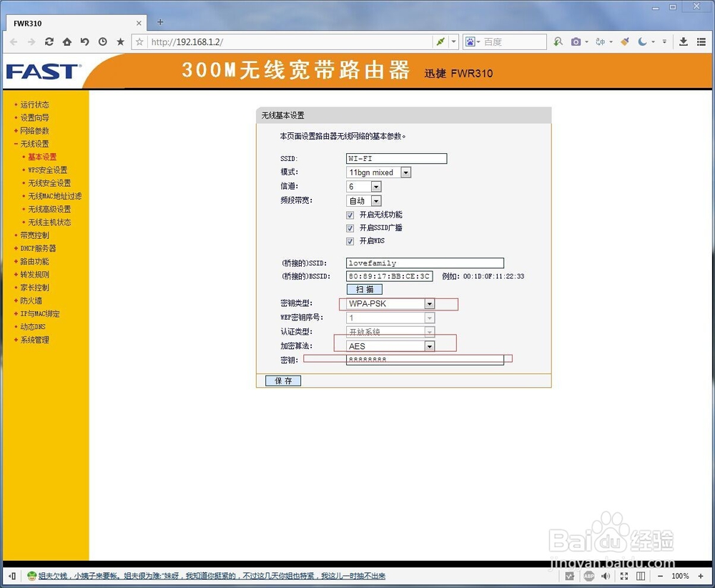Open 无线高级设置 submenu
715x588 pixels.
pos(49,210)
